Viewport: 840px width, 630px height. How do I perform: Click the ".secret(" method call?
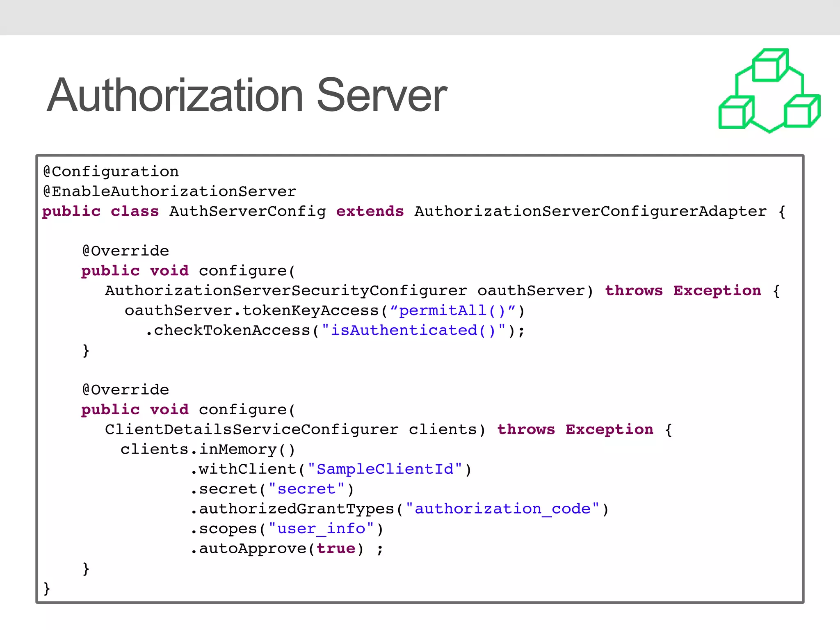(x=229, y=489)
